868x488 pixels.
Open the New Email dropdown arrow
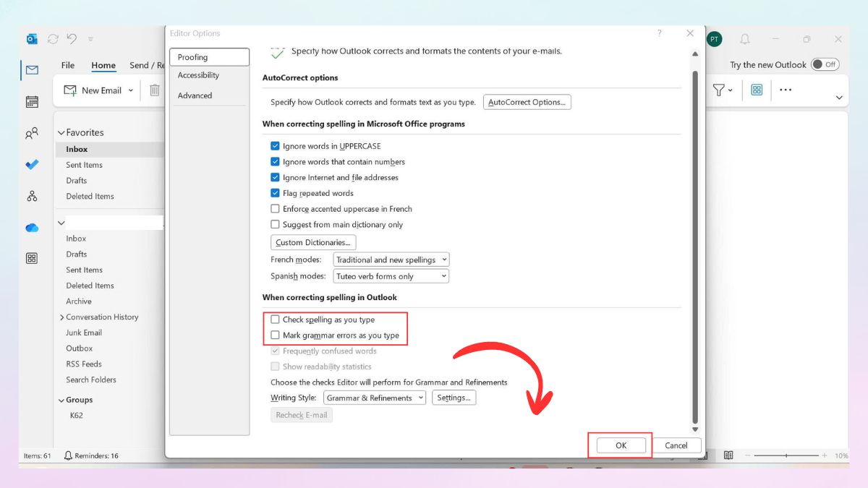pos(131,90)
